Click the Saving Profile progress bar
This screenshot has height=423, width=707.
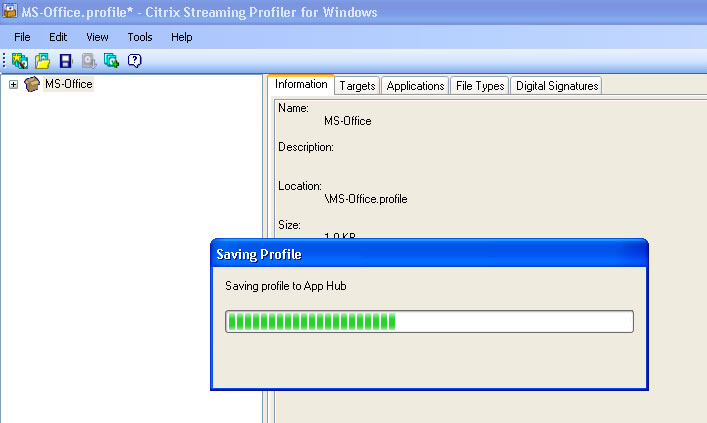pos(429,322)
